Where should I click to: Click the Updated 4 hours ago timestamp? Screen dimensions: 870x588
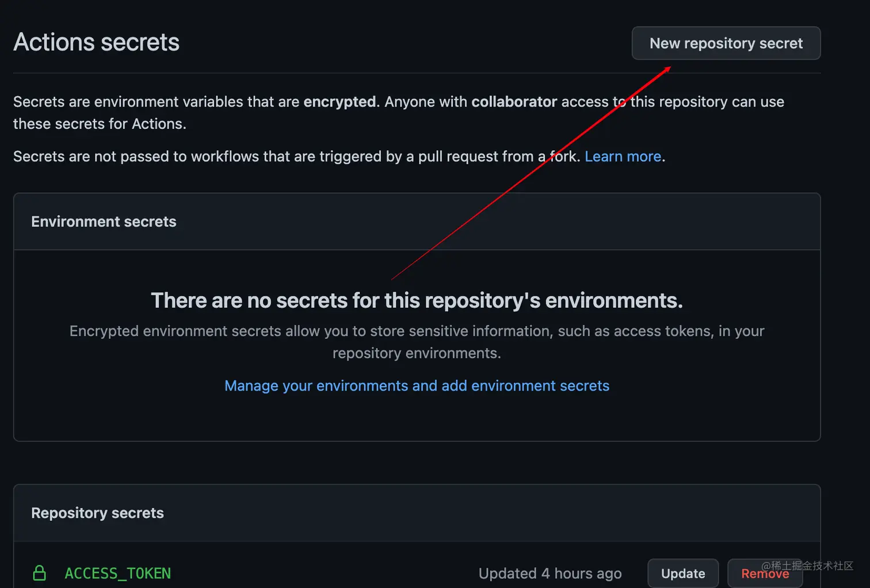point(550,573)
